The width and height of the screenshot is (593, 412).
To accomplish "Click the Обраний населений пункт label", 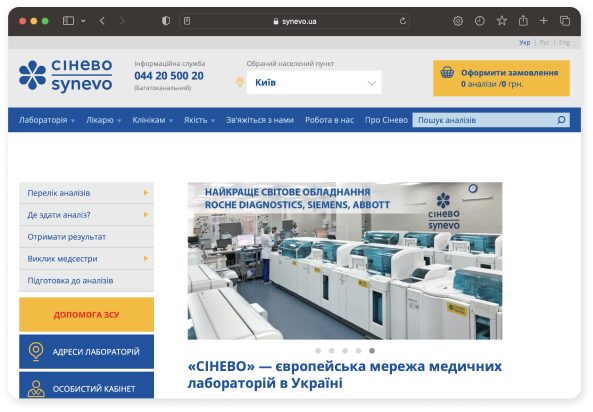I will [x=290, y=64].
